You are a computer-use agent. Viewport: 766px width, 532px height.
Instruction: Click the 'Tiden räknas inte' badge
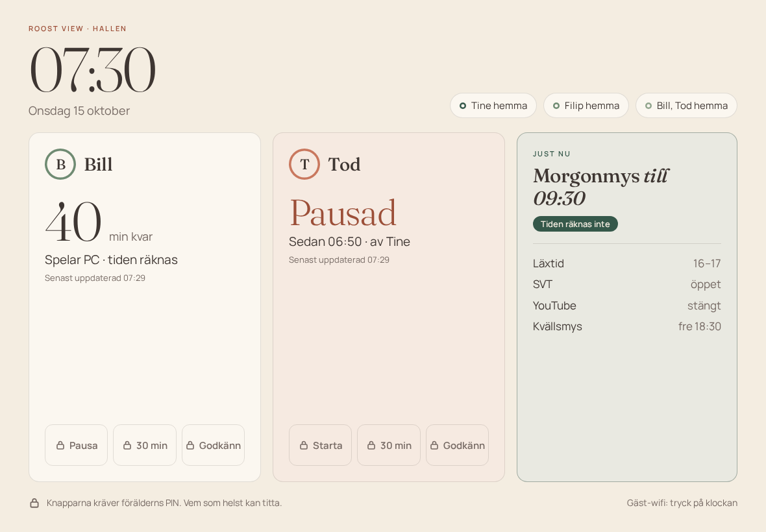click(576, 224)
